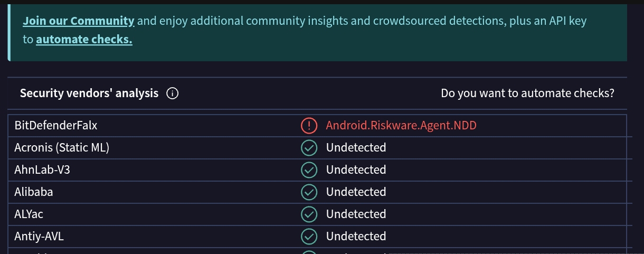Select the Acronis (Static ML) vendor name
This screenshot has width=644, height=254.
pos(62,148)
